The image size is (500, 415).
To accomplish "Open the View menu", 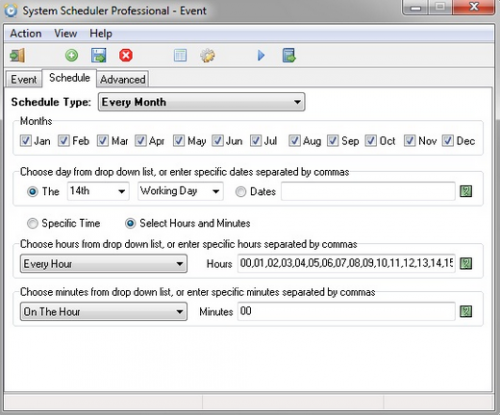I will (66, 33).
